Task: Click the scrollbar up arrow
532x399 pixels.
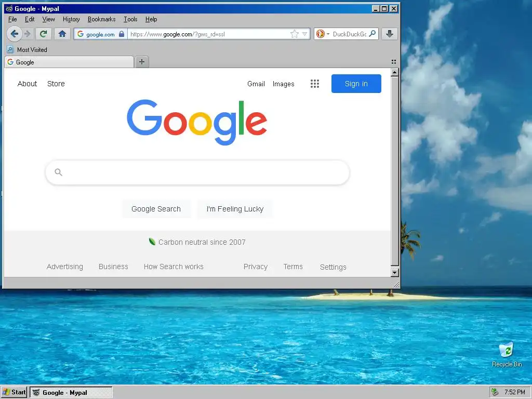Action: (395, 72)
